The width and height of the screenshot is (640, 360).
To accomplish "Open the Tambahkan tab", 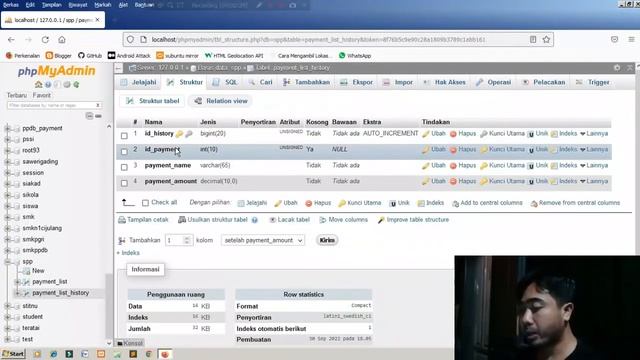I will tap(306, 82).
